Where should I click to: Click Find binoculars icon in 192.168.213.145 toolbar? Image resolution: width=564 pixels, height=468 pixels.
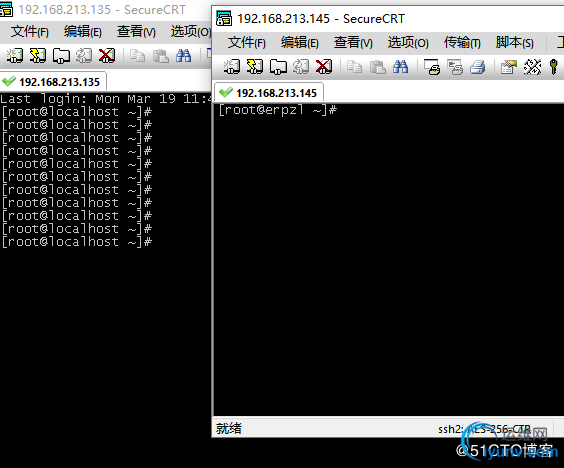coord(400,67)
